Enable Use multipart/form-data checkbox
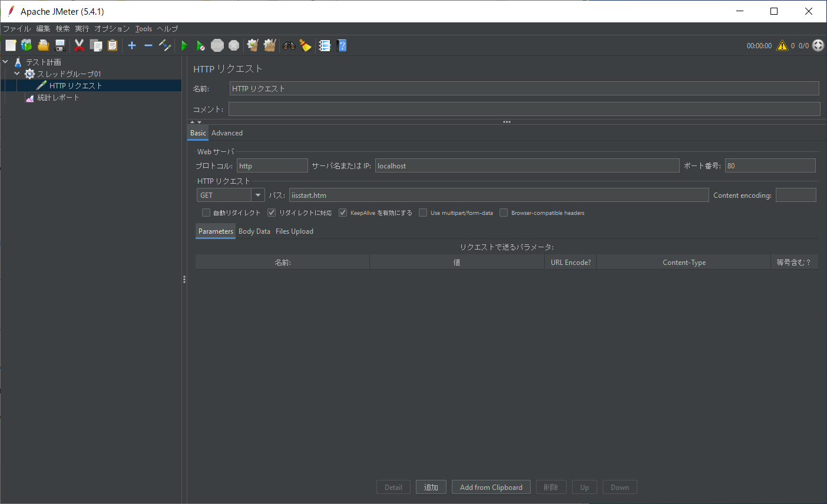827x504 pixels. coord(423,213)
